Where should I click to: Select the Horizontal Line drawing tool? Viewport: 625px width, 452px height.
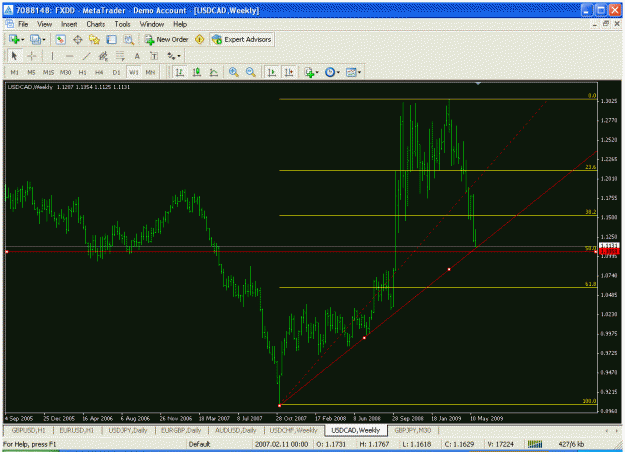(x=69, y=56)
